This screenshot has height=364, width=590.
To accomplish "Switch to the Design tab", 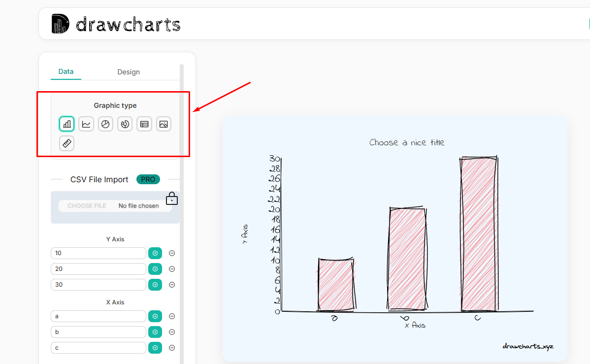I will [x=129, y=72].
